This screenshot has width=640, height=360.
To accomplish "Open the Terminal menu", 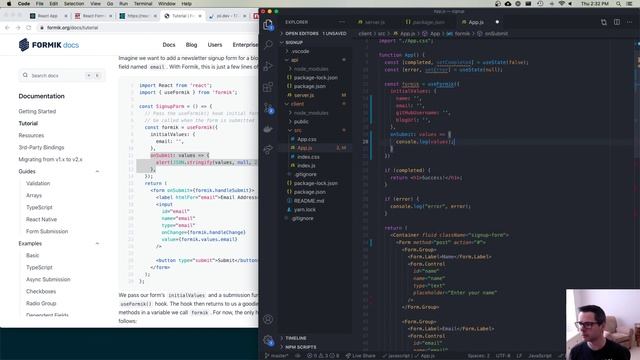I will click(x=143, y=4).
